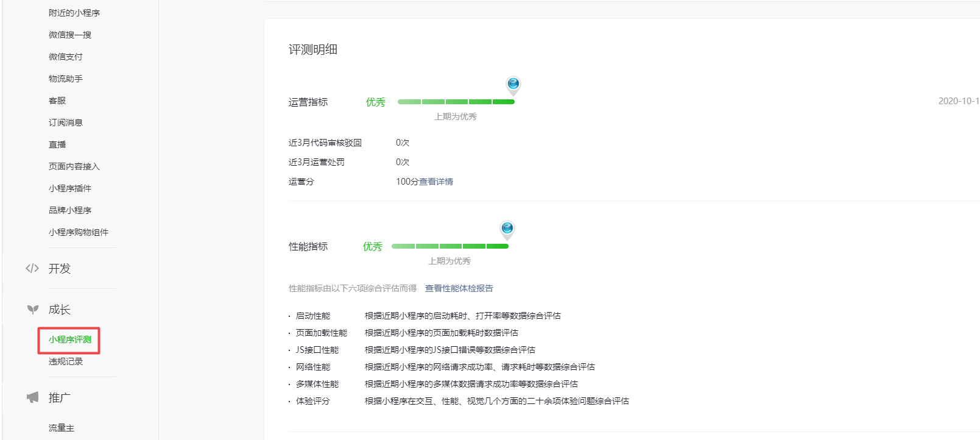Screen dimensions: 980x440
Task: Click 性能指标由以下六项综合评估而得 text
Action: [353, 288]
